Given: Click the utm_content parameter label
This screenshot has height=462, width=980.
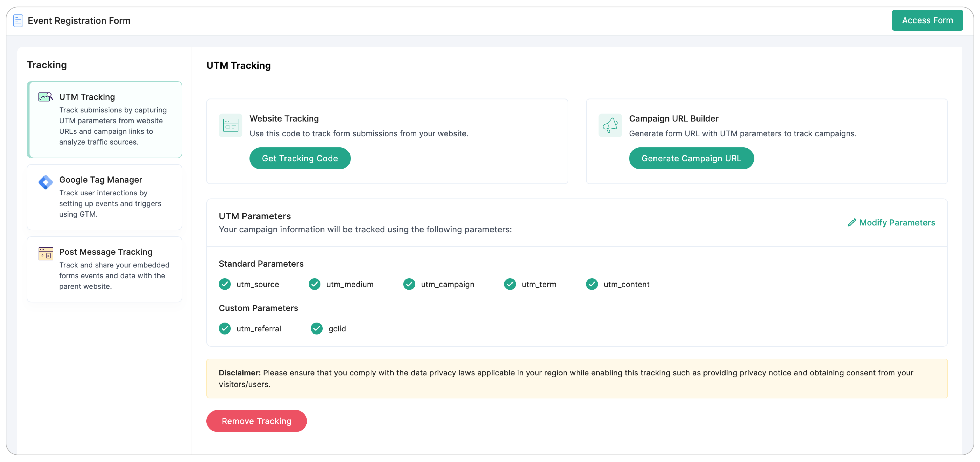Looking at the screenshot, I should pyautogui.click(x=627, y=284).
